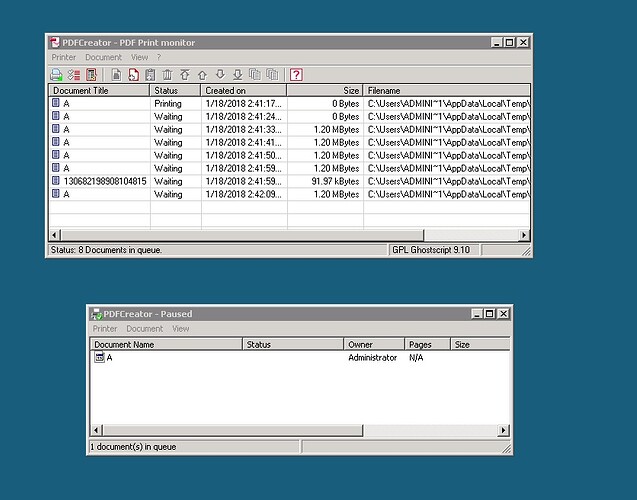This screenshot has height=500, width=637.
Task: Select the "130682198908104815" document title
Action: (x=105, y=181)
